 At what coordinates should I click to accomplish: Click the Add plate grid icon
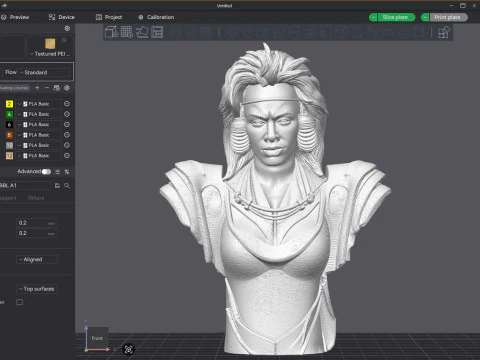[x=127, y=32]
